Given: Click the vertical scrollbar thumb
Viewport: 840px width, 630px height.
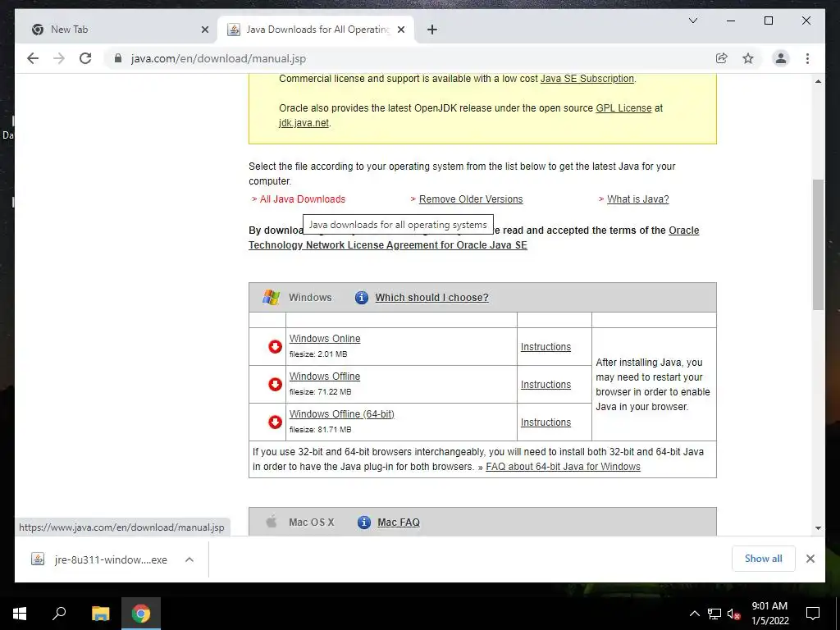Looking at the screenshot, I should (818, 244).
